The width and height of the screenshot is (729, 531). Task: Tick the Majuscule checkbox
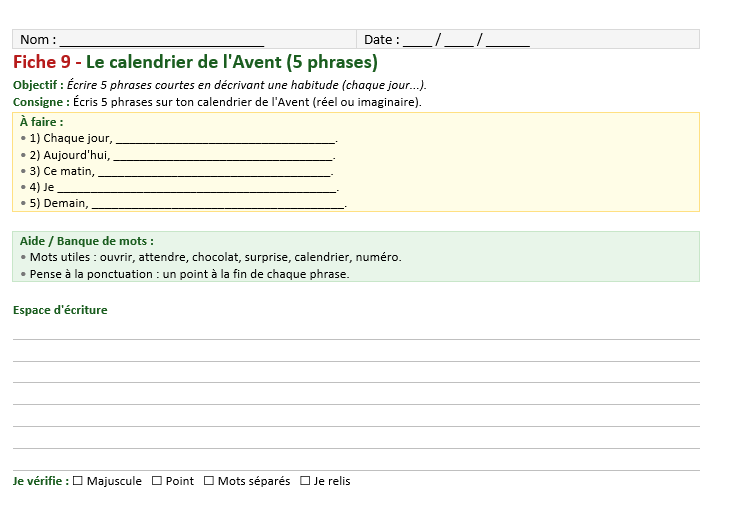pyautogui.click(x=78, y=481)
